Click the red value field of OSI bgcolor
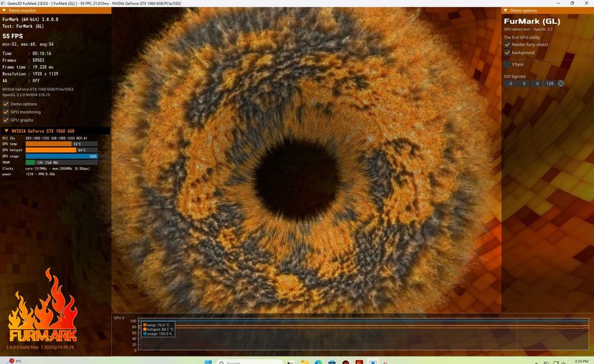Viewport: 594px width, 364px height. 510,83
